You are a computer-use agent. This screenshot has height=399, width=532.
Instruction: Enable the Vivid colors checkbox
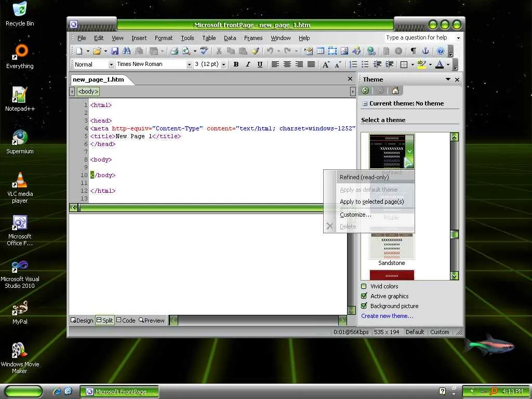point(364,286)
